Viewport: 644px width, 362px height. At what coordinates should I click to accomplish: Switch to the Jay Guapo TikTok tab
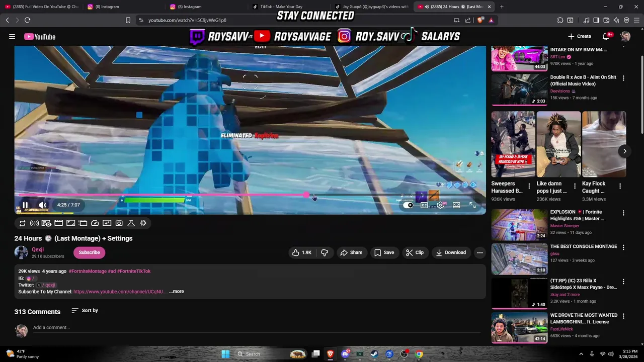(x=373, y=7)
